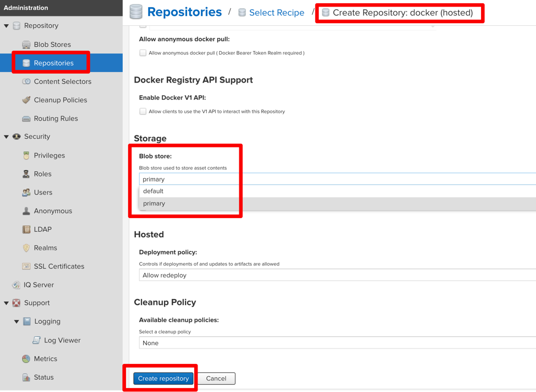This screenshot has width=536, height=392.
Task: Click the Logging icon
Action: pos(26,321)
